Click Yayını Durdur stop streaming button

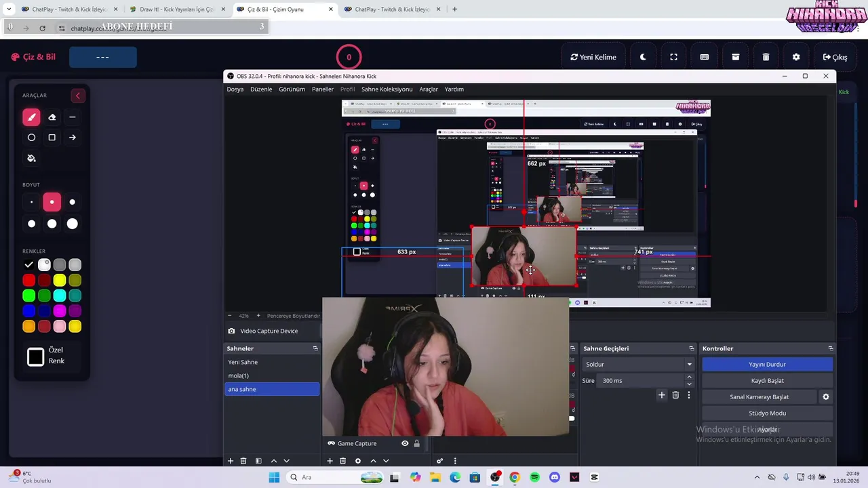(x=767, y=365)
